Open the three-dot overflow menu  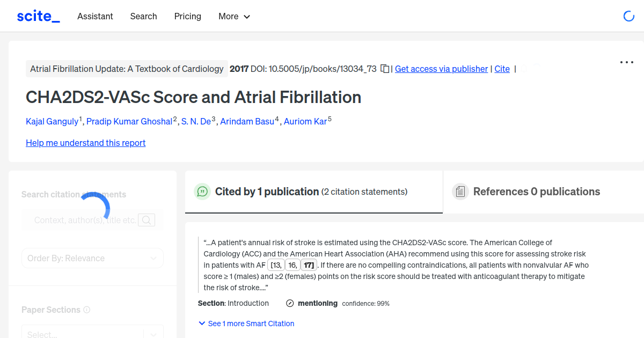pyautogui.click(x=626, y=62)
